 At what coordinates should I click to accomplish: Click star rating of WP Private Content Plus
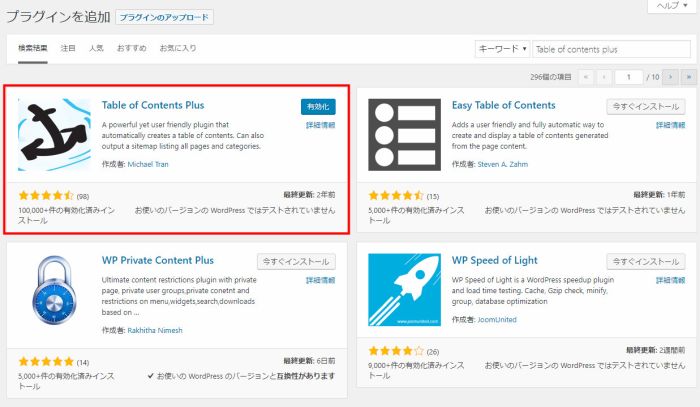(x=46, y=361)
